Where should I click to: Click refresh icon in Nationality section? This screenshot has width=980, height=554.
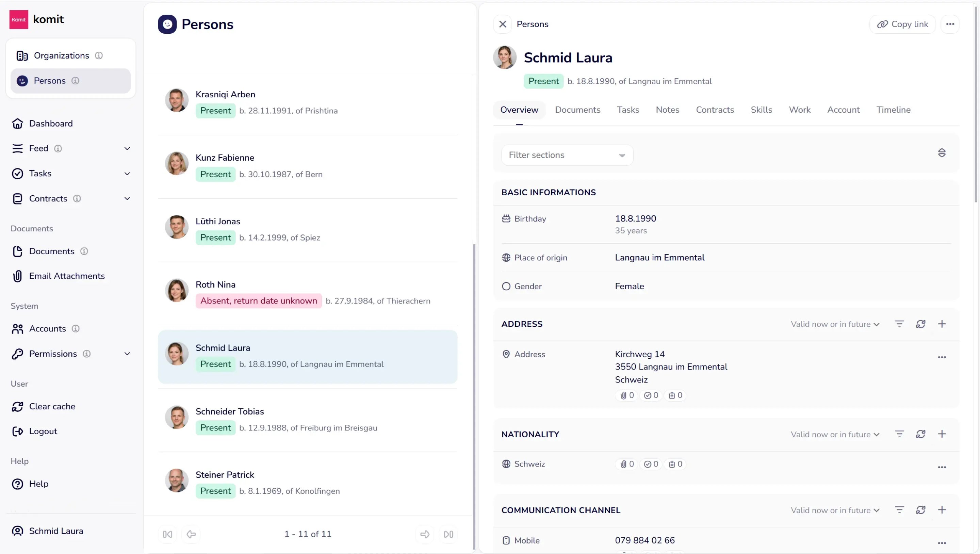coord(920,434)
